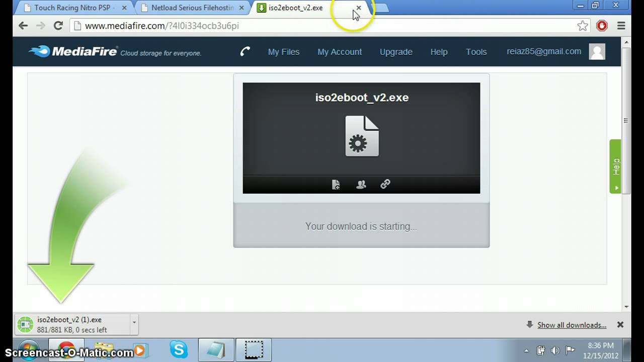Open My Account in the MediaFire menu
The width and height of the screenshot is (644, 362).
tap(340, 52)
